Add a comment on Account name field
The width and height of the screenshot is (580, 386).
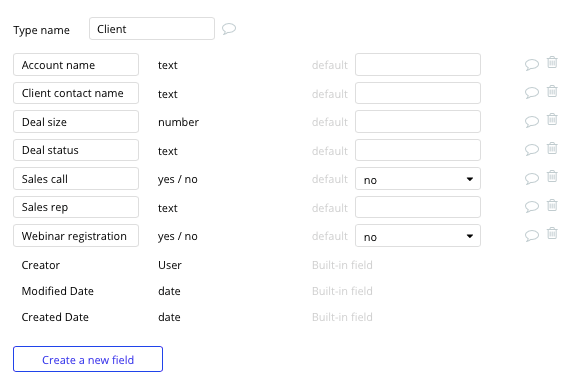coord(532,64)
